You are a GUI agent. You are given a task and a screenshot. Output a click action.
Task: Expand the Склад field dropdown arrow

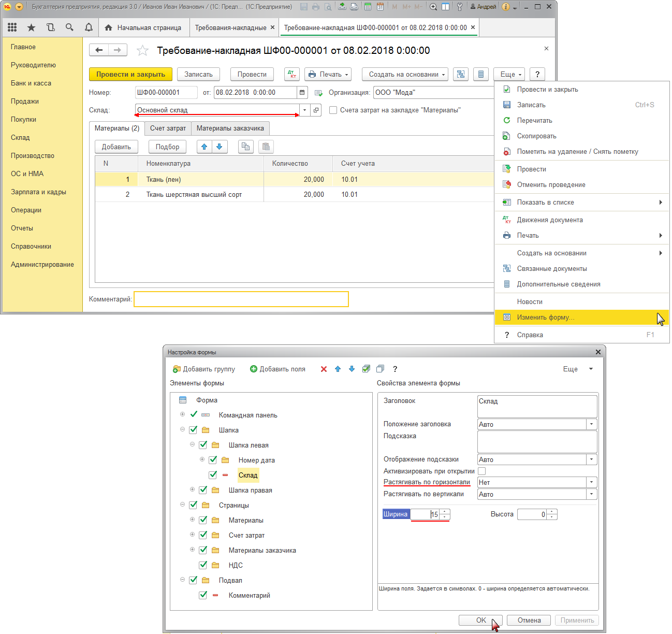(304, 110)
